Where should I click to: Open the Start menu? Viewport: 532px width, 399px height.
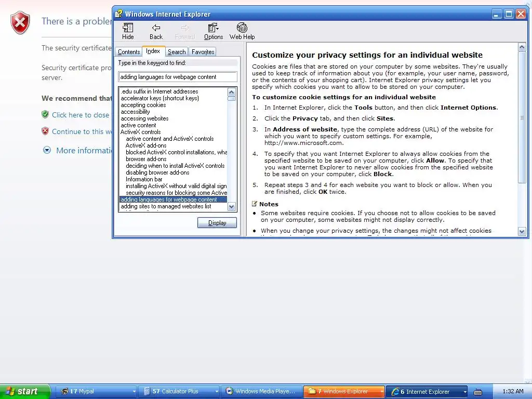coord(25,391)
